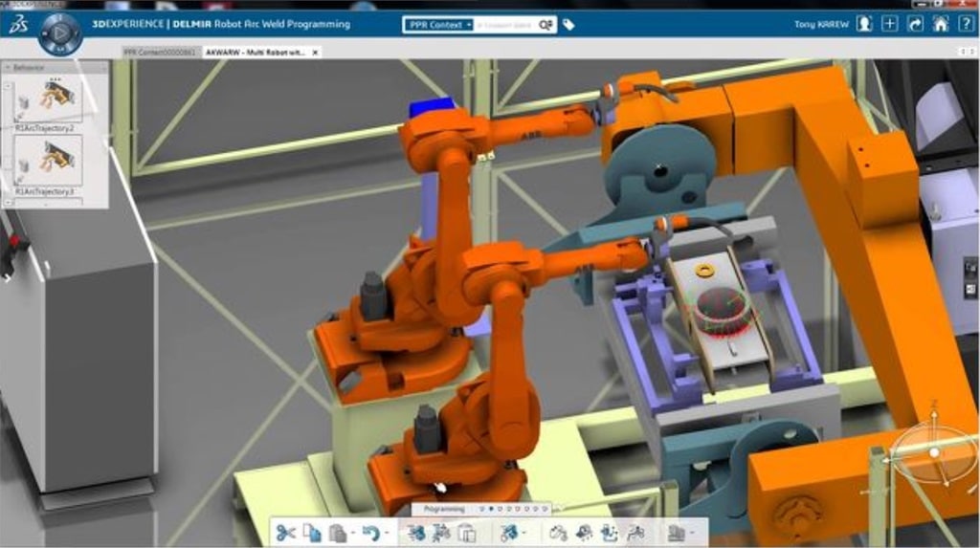This screenshot has height=548, width=980.
Task: Click the add plus icon in top bar
Action: click(x=890, y=24)
